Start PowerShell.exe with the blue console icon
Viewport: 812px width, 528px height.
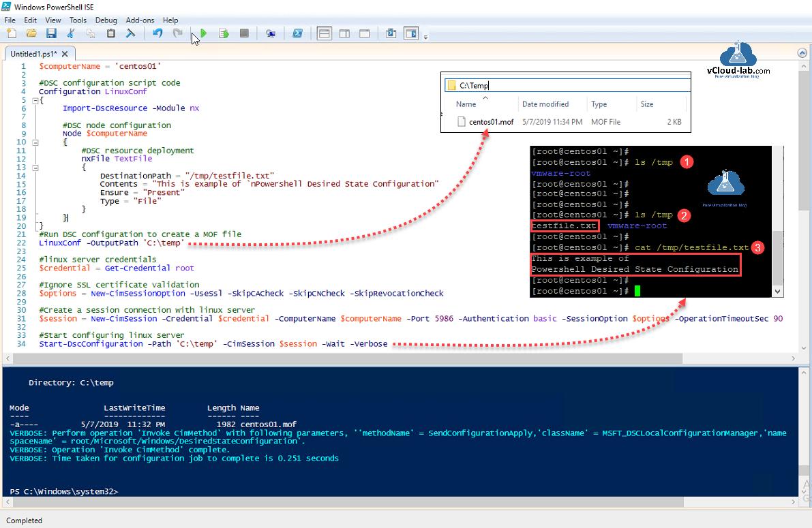[297, 33]
